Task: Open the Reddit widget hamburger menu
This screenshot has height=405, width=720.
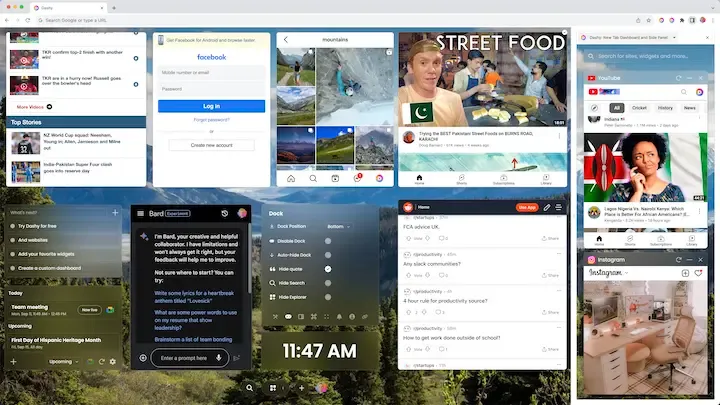Action: click(558, 208)
